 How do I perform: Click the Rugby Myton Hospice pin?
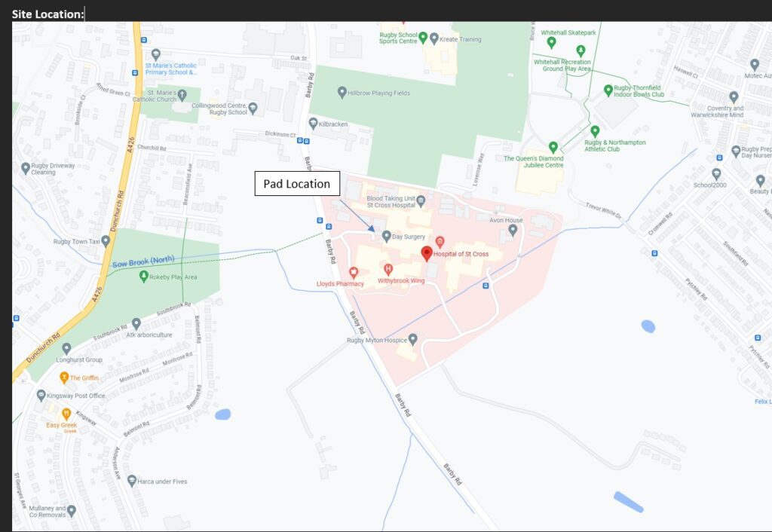412,340
